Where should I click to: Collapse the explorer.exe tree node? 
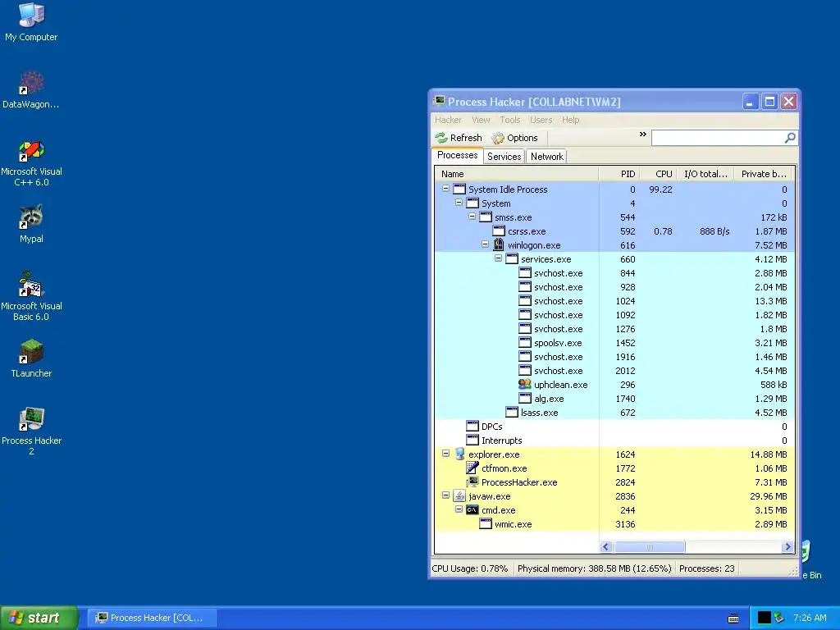pos(445,453)
